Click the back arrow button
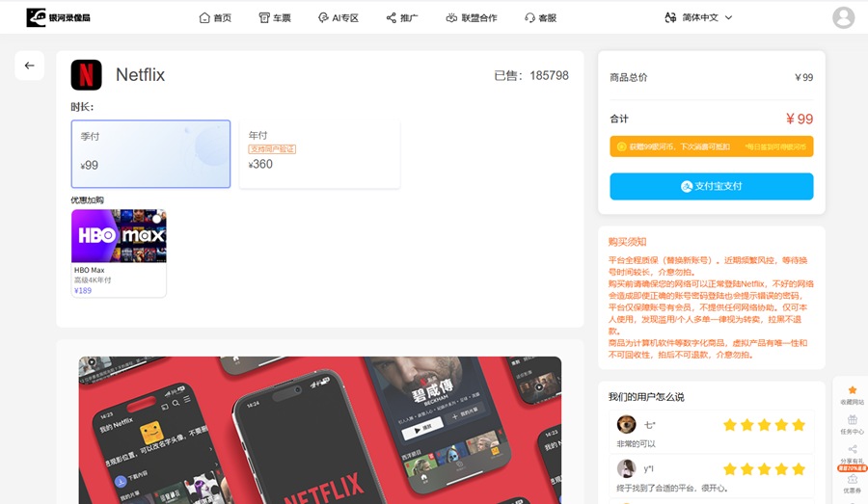 point(29,66)
